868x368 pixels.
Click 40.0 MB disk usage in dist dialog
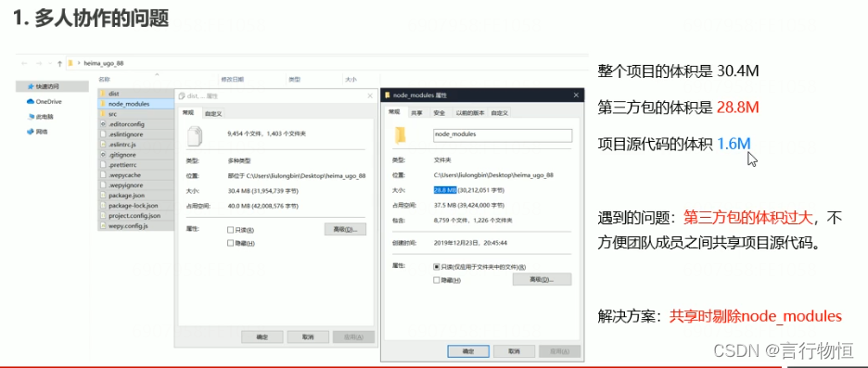(x=263, y=206)
